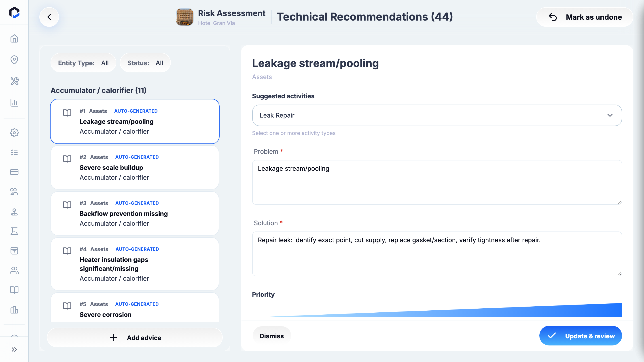Click the app logo in sidebar
The height and width of the screenshot is (362, 644).
point(14,13)
